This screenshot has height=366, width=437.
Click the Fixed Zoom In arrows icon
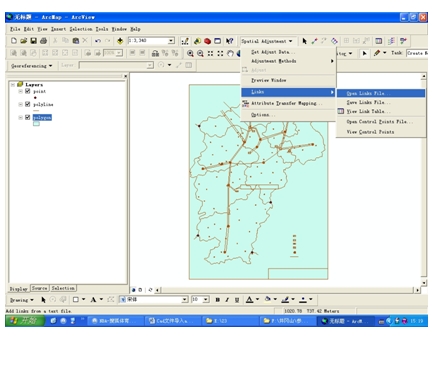pyautogui.click(x=210, y=53)
